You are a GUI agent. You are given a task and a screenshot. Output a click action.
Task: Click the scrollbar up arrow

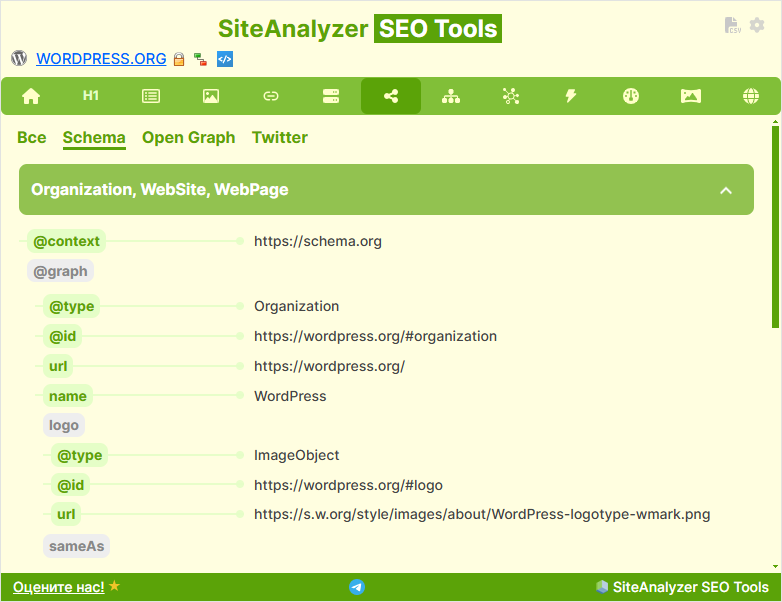coord(775,121)
